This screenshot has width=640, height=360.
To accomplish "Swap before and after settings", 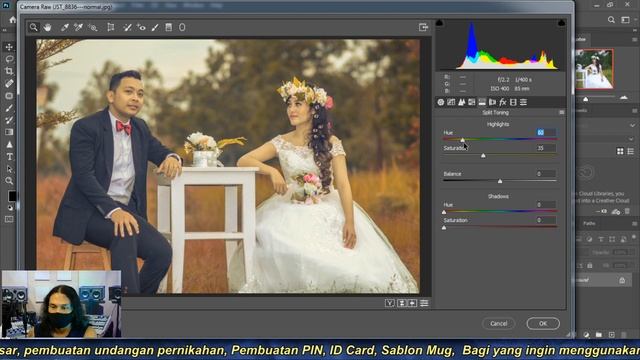I will click(402, 303).
